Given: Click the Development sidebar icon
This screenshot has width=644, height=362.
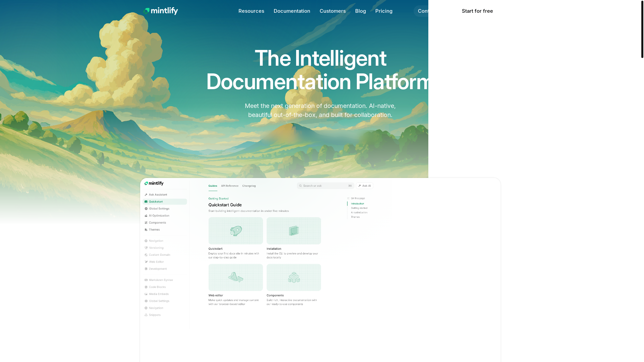Looking at the screenshot, I should click(146, 269).
